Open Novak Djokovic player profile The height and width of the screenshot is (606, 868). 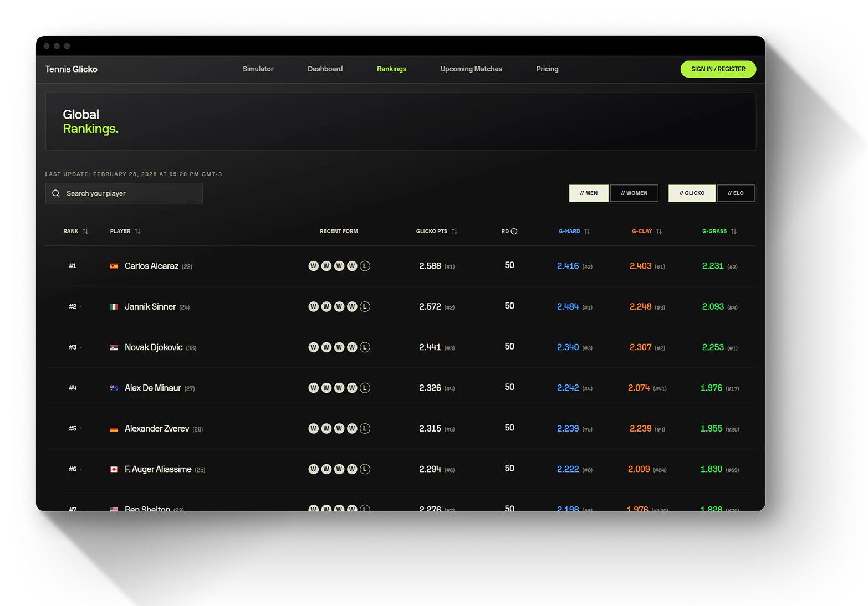[154, 347]
